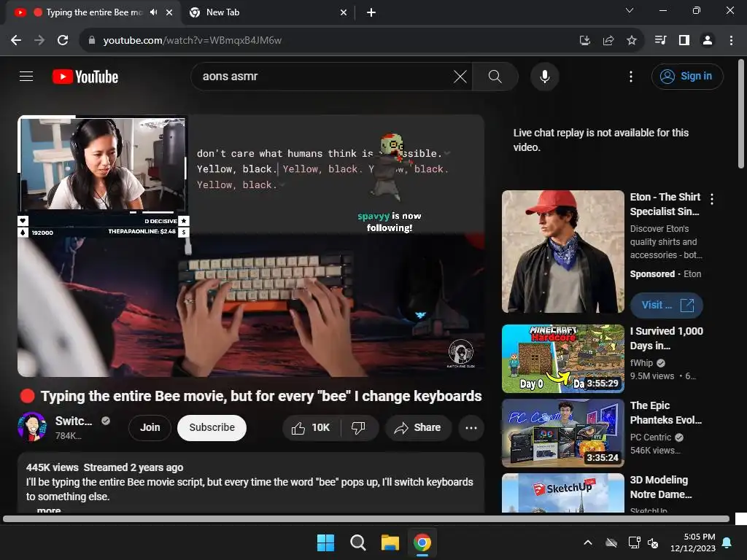
Task: Open the Eton ad options menu
Action: pos(712,199)
